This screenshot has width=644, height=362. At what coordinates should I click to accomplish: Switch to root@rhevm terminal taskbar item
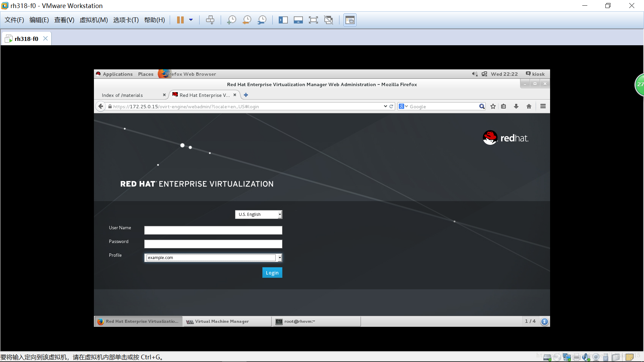pyautogui.click(x=317, y=321)
